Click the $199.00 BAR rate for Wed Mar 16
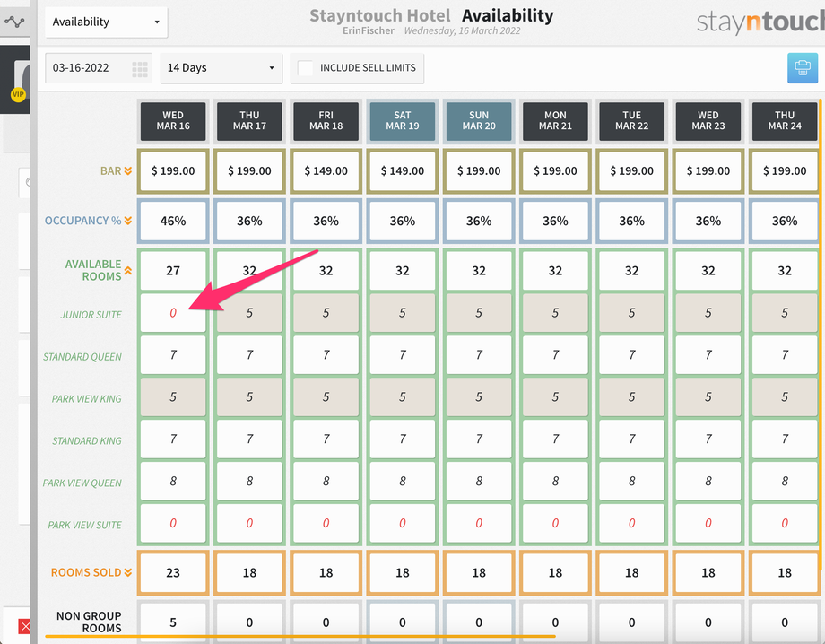 click(173, 171)
